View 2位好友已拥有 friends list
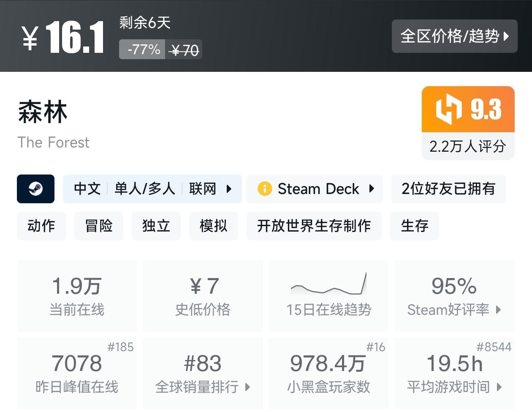This screenshot has height=412, width=532. pyautogui.click(x=448, y=189)
